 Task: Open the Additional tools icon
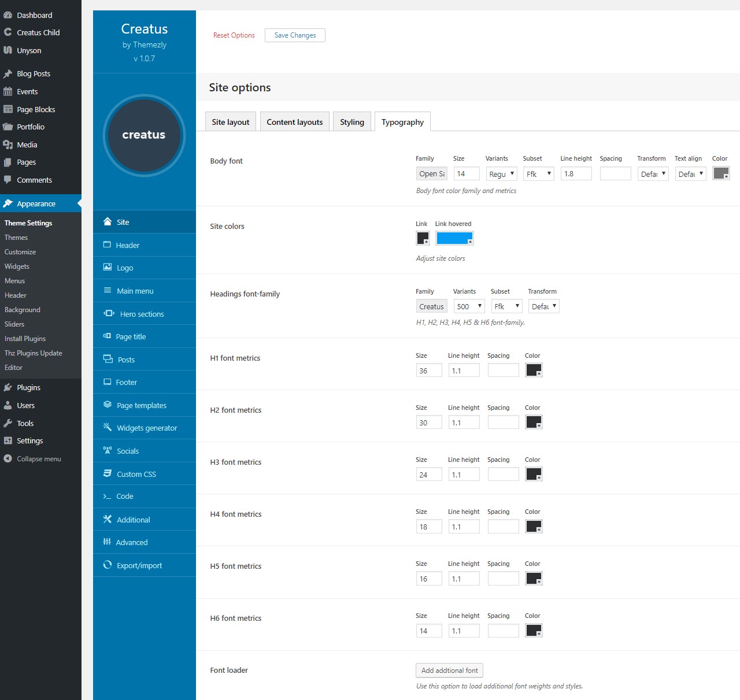point(108,520)
